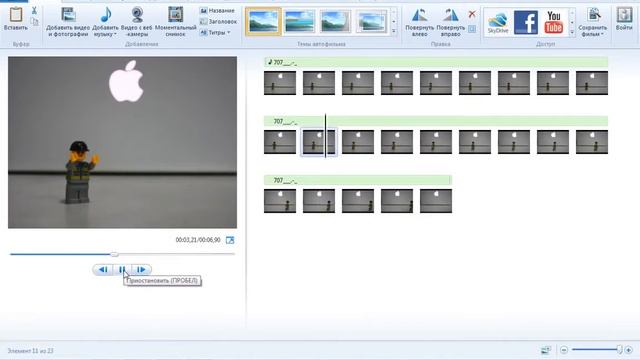640x360 pixels.
Task: Share movie to SkyDrive
Action: tap(498, 22)
